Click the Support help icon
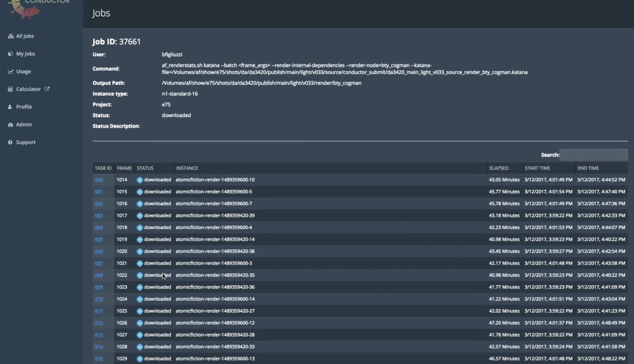Image resolution: width=634 pixels, height=364 pixels. coord(10,142)
